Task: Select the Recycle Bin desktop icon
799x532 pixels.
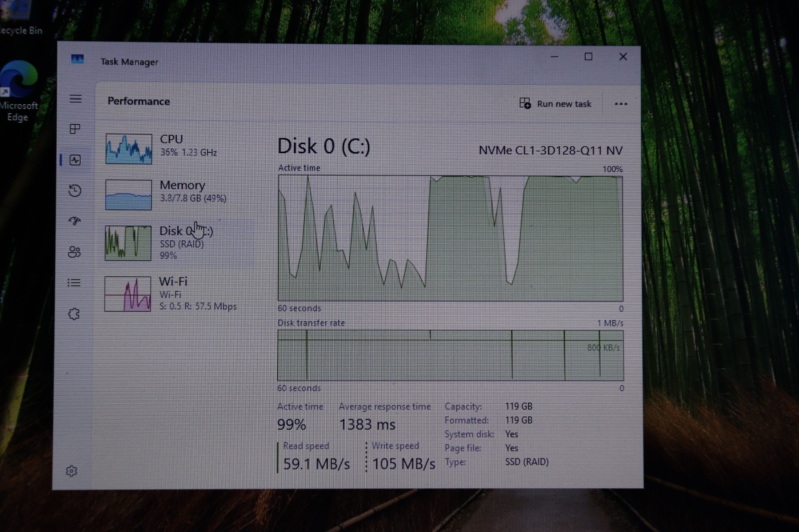Action: point(20,18)
